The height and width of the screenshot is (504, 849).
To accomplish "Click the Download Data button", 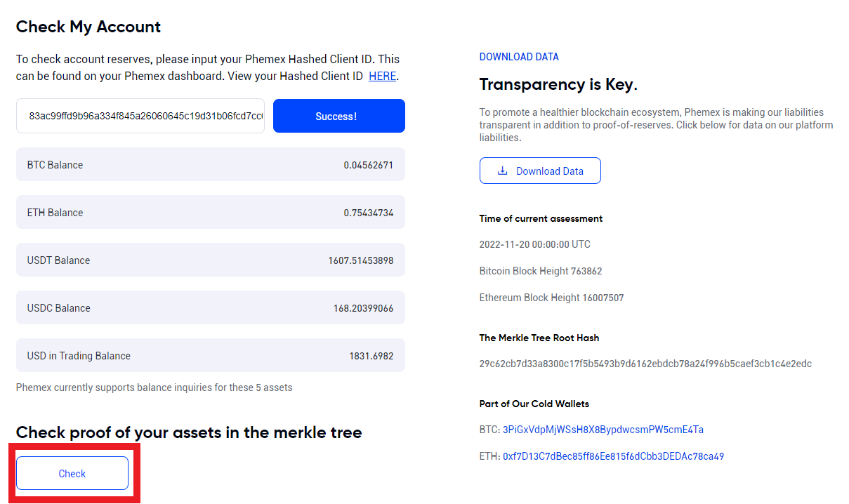I will tap(540, 171).
